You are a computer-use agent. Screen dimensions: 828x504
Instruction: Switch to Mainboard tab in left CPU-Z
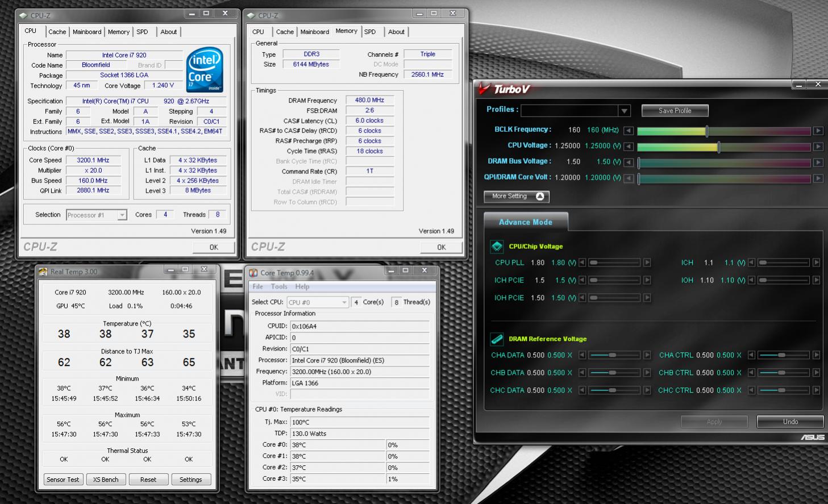tap(87, 32)
